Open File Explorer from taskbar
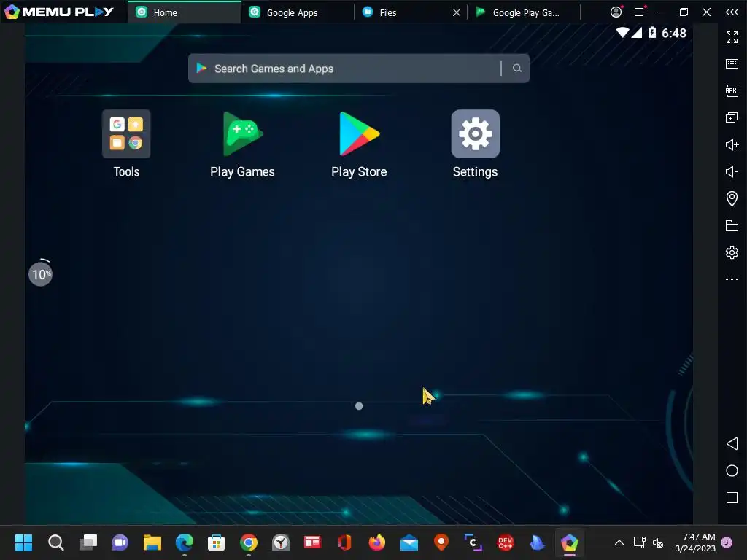 pos(152,542)
